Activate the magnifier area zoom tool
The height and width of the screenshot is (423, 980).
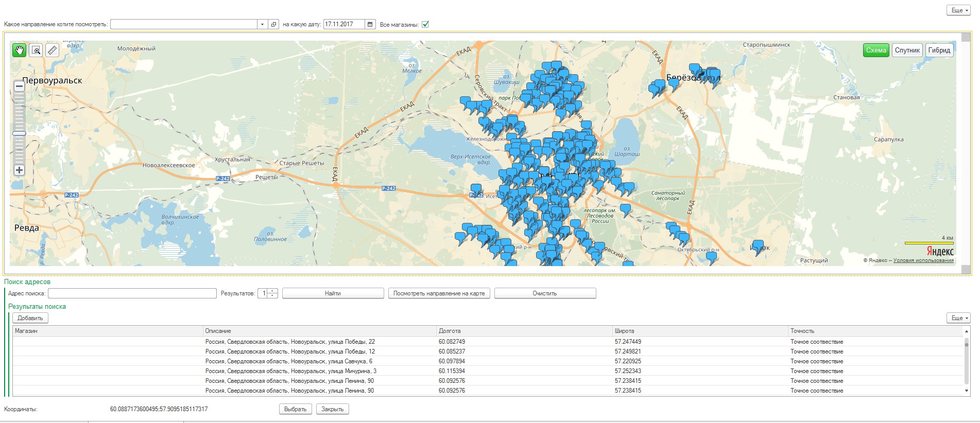pyautogui.click(x=36, y=50)
